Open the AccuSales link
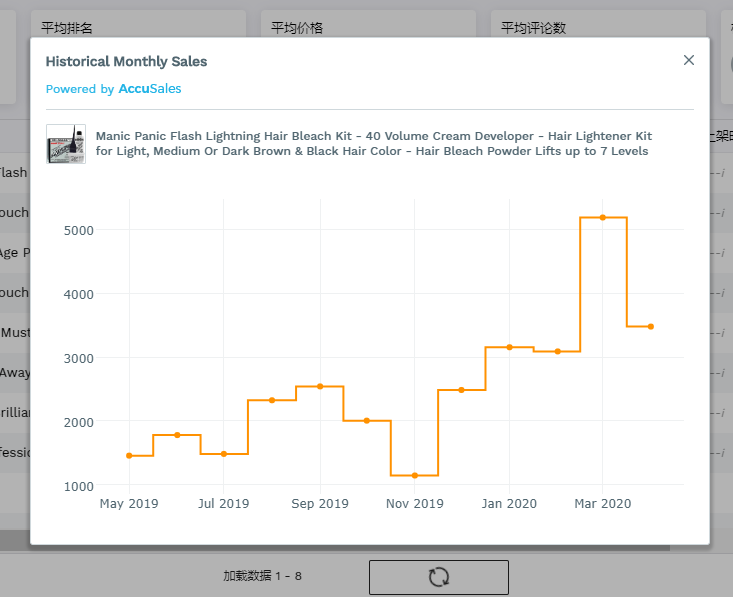 point(150,89)
